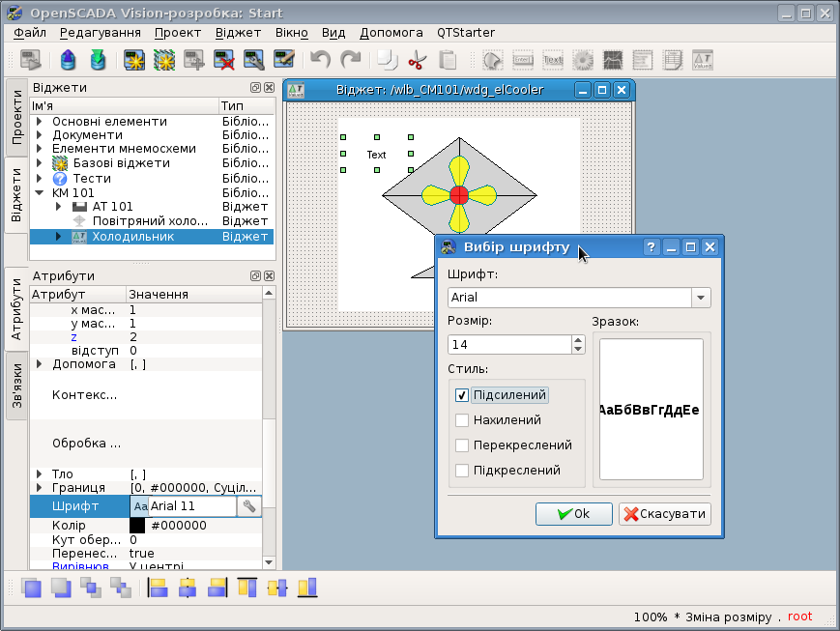The width and height of the screenshot is (840, 631).
Task: Click the raise widget to top icon
Action: point(32,587)
